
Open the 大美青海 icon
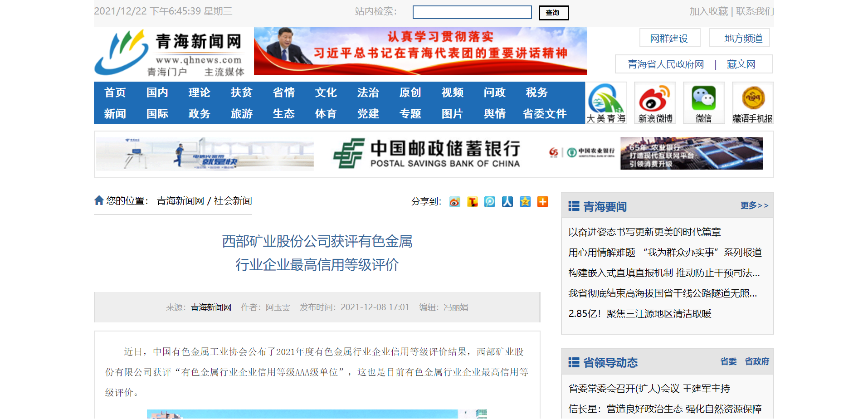tap(606, 103)
